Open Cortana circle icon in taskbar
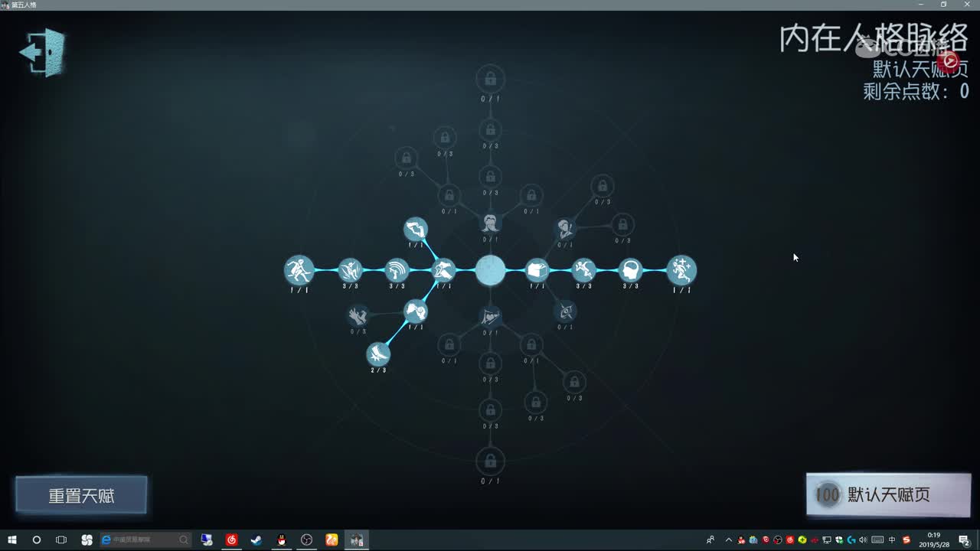Screen dimensions: 980x551 (x=37, y=540)
